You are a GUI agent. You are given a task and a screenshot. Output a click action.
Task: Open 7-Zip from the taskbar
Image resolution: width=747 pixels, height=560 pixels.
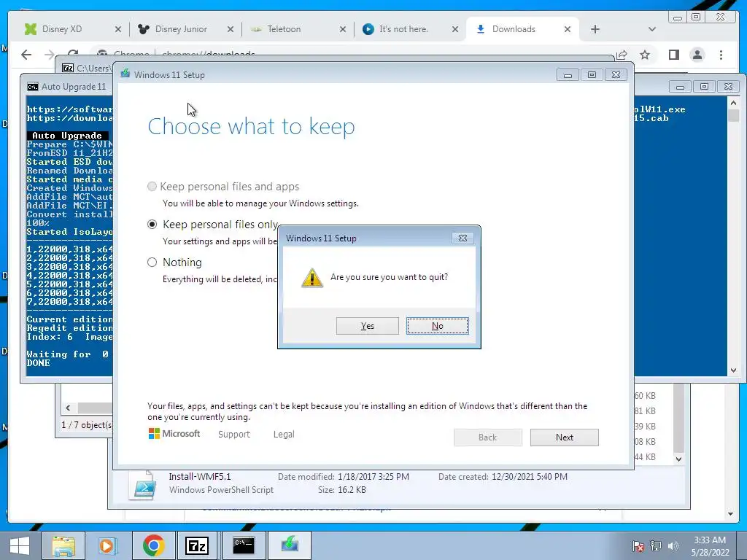tap(198, 545)
